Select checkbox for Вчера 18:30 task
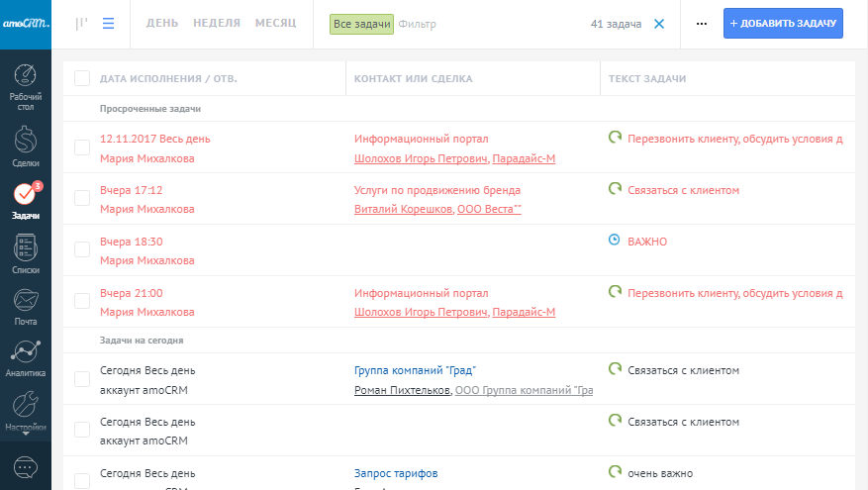This screenshot has width=868, height=490. [82, 249]
